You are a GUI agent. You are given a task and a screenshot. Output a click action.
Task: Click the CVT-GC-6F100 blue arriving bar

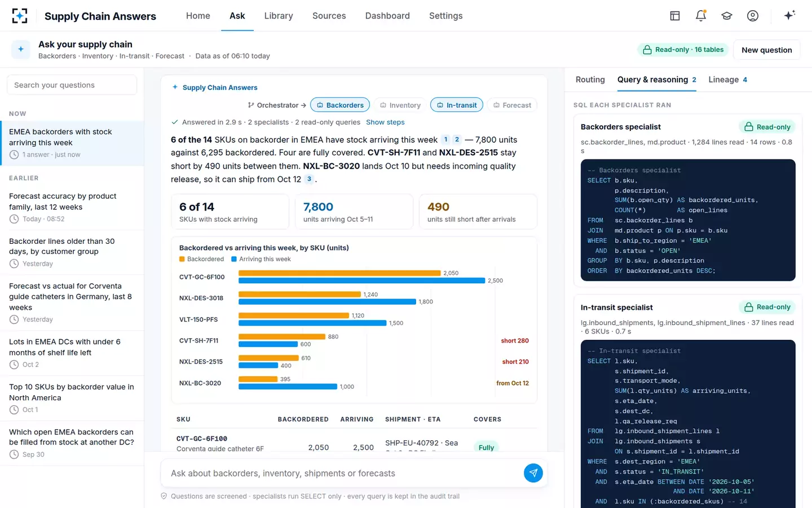tap(361, 281)
